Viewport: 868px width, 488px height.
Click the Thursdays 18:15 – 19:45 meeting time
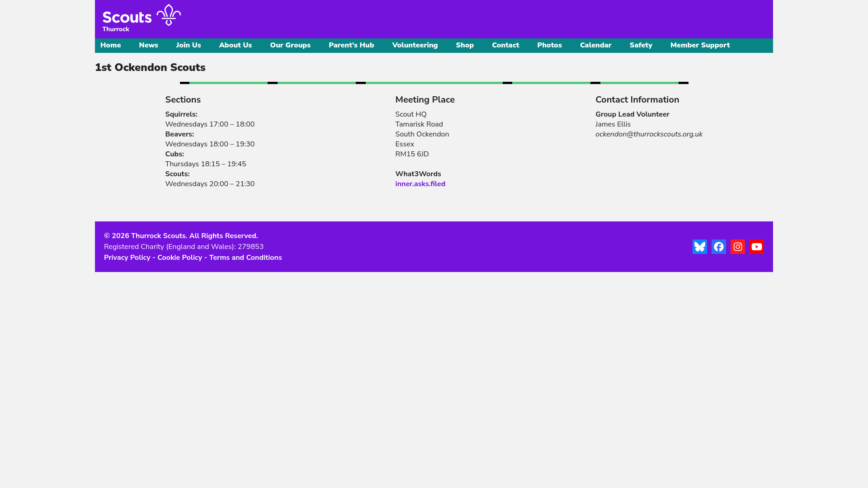(206, 164)
